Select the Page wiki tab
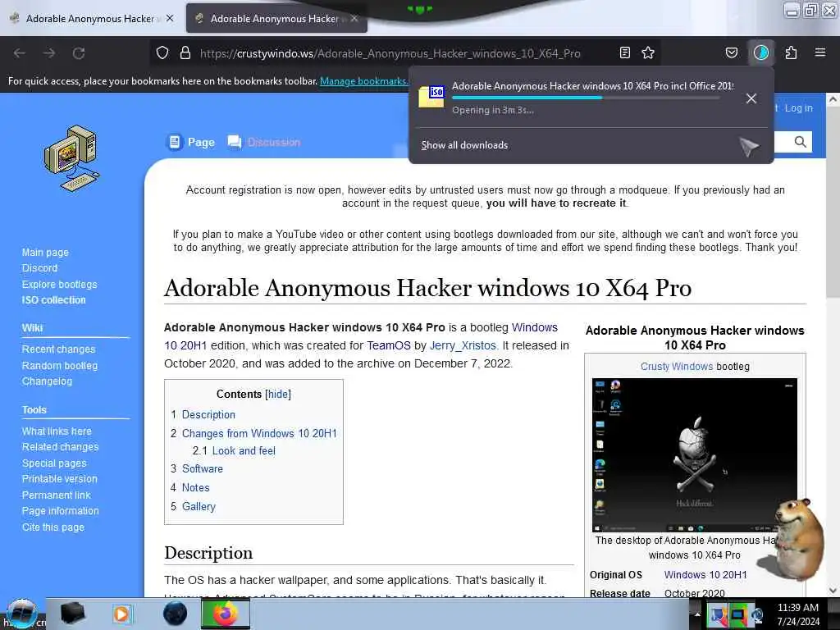The image size is (840, 630). tap(190, 142)
